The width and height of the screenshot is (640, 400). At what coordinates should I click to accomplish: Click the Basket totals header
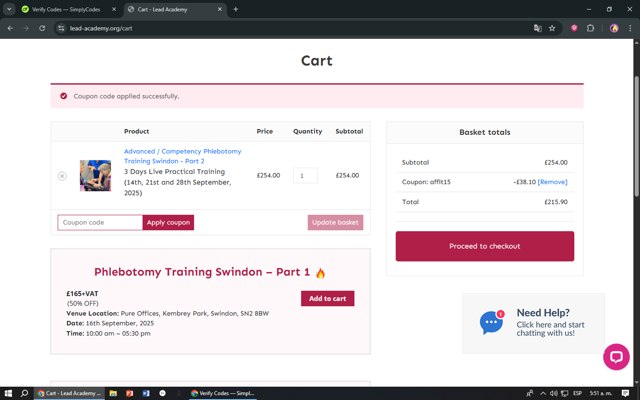(x=485, y=132)
